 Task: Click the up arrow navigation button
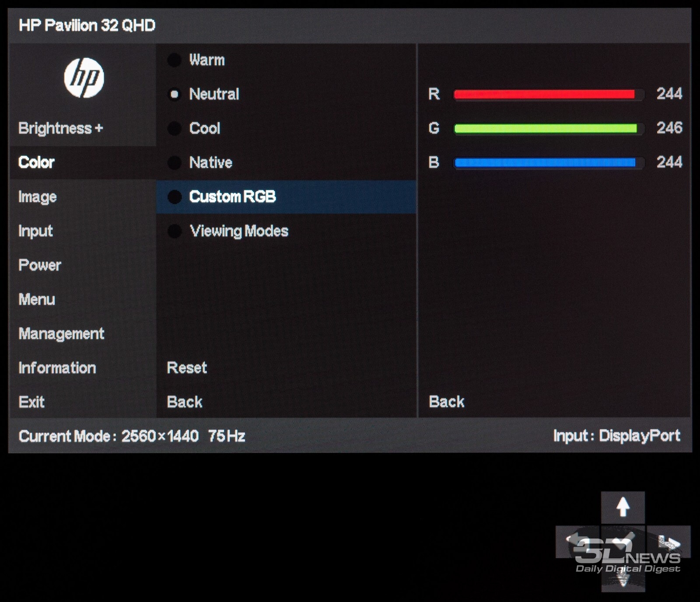coord(623,507)
